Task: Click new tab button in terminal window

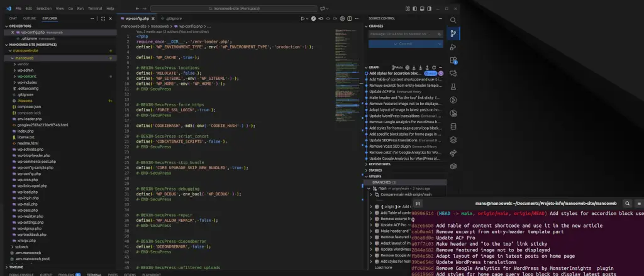Action: (418, 203)
